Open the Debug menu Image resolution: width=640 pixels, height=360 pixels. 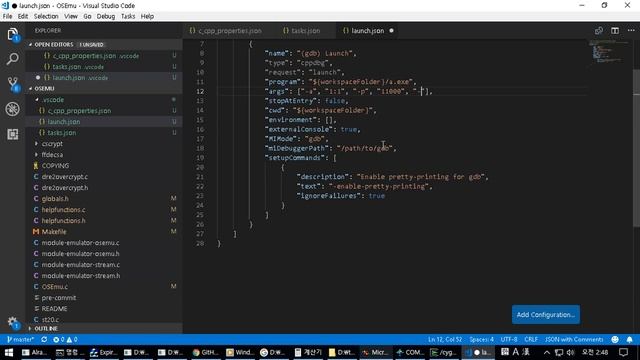click(106, 16)
